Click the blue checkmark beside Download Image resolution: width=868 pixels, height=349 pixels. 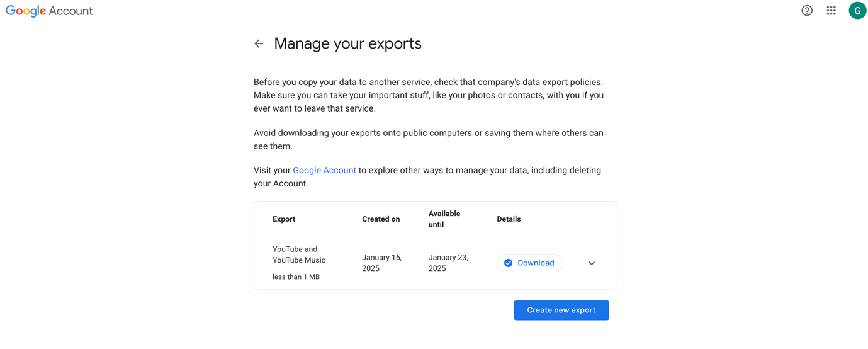coord(508,263)
